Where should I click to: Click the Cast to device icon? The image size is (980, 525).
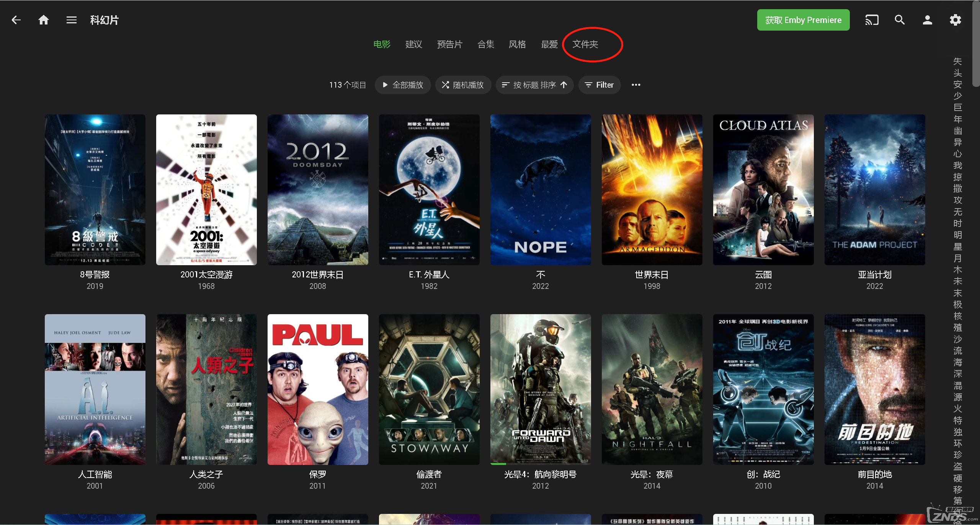[x=872, y=20]
